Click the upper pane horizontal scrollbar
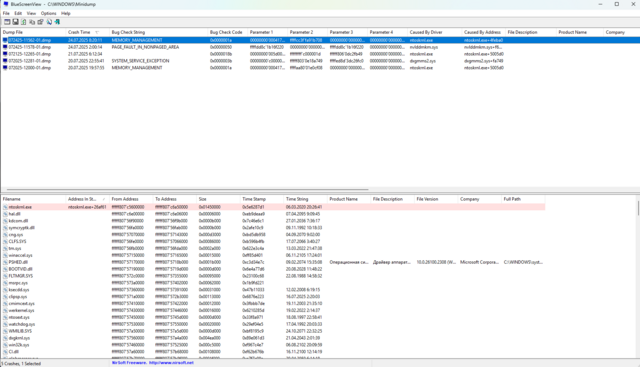Viewport: 640px width, 367px height. point(188,189)
